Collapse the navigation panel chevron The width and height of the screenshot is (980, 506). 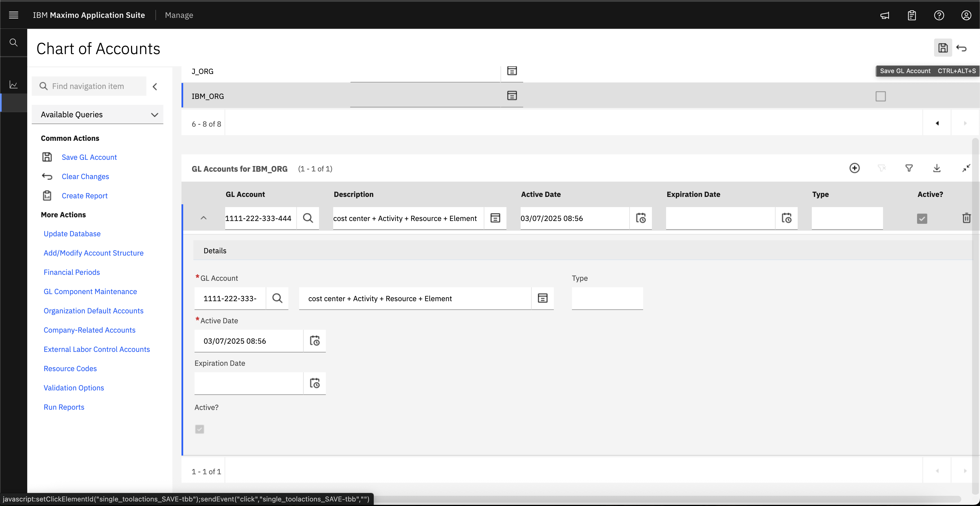pos(155,87)
